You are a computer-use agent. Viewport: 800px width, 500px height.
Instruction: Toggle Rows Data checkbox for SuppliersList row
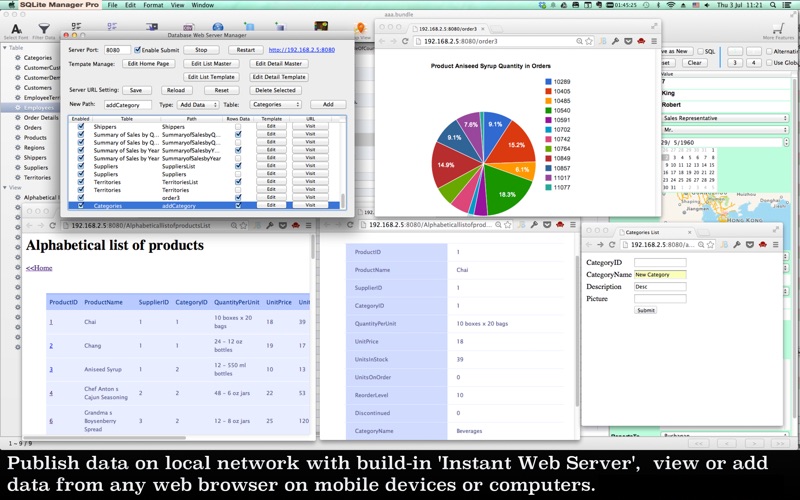[x=238, y=166]
